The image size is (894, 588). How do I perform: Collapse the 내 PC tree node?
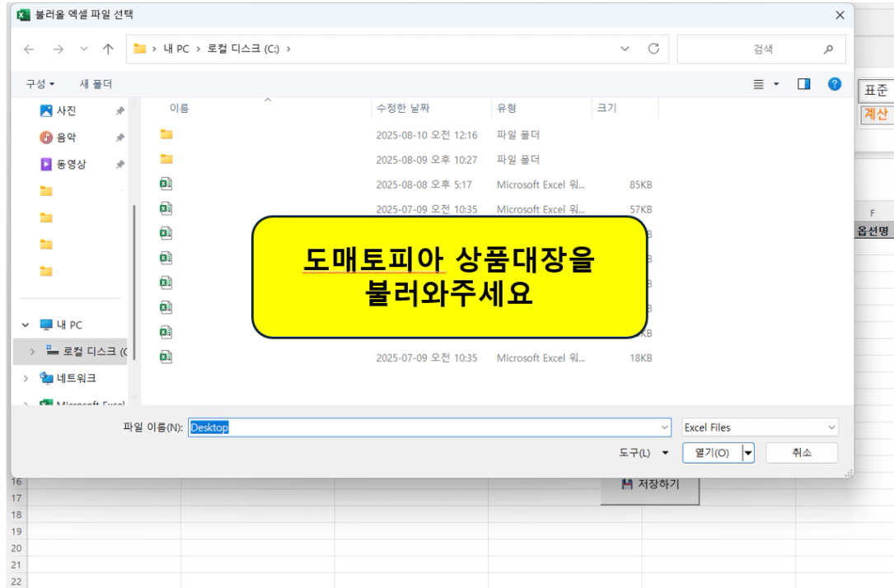point(25,324)
